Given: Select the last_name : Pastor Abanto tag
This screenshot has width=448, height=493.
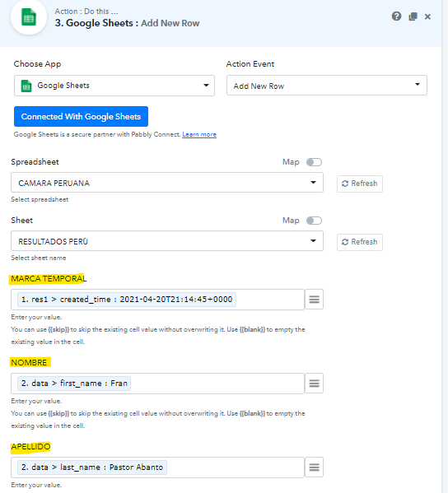Looking at the screenshot, I should point(92,467).
